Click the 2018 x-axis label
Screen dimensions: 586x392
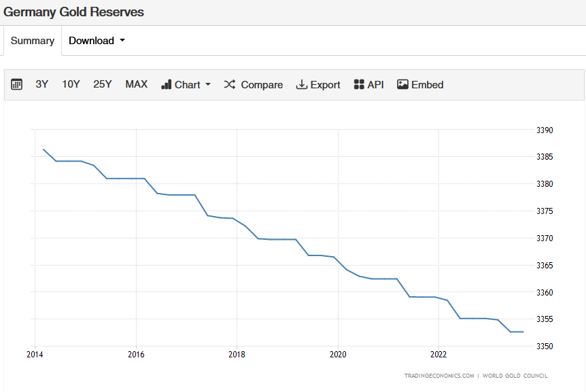click(x=237, y=355)
